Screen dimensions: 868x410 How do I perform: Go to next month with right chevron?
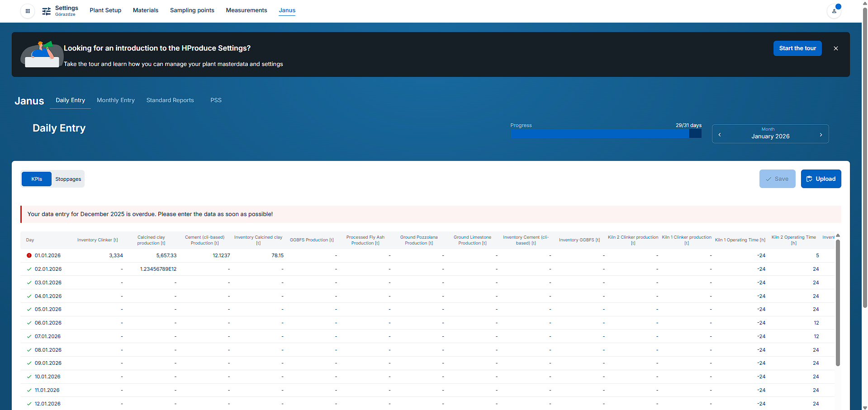(x=821, y=135)
